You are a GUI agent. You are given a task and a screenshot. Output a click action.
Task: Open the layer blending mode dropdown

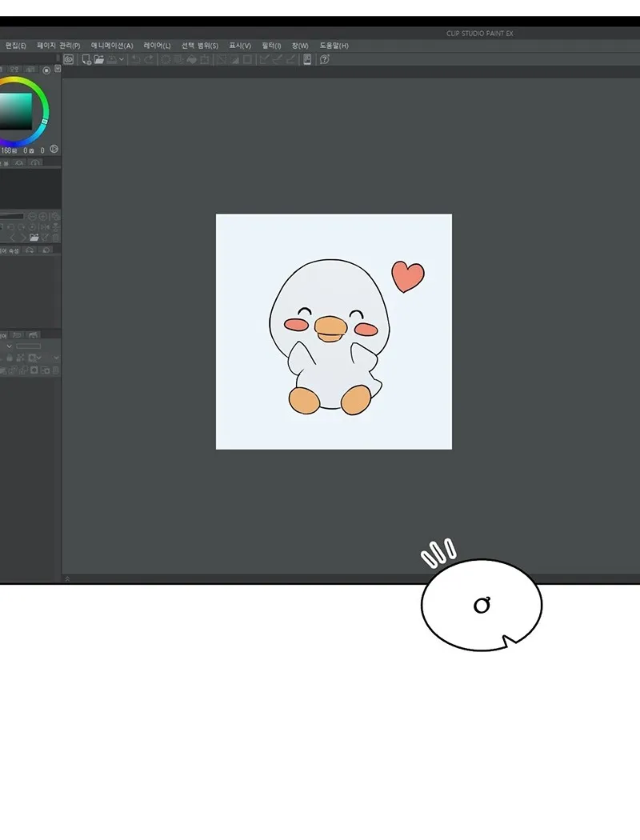(10, 346)
